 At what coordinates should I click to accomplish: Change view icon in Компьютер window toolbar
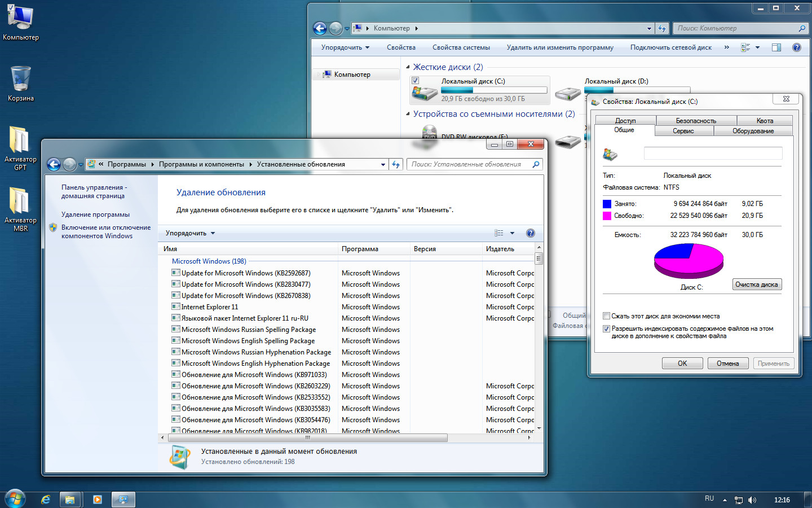coord(745,47)
